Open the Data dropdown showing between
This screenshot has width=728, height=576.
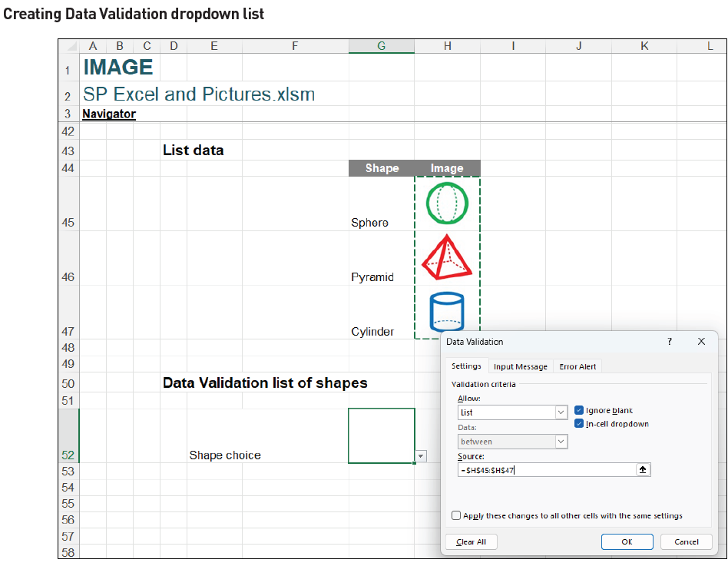click(x=560, y=442)
